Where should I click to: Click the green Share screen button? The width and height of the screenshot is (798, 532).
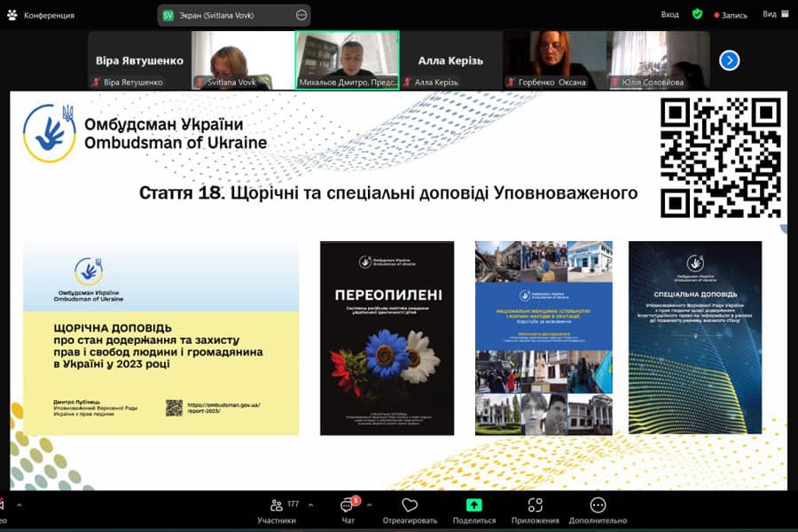coord(473,511)
